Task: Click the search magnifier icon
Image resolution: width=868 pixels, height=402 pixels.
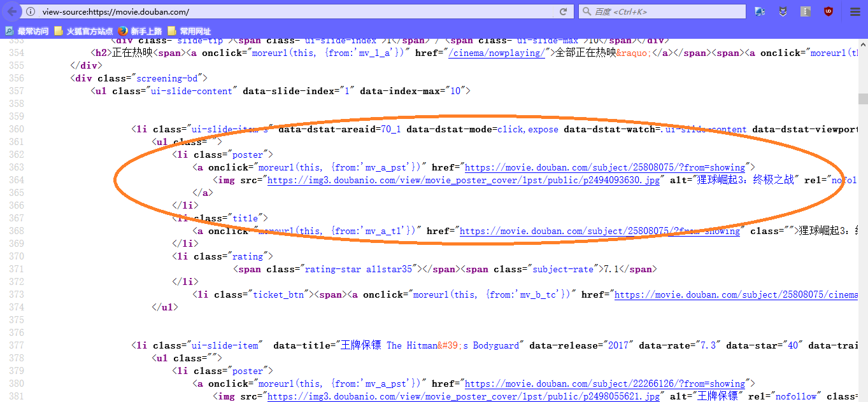Action: 587,11
